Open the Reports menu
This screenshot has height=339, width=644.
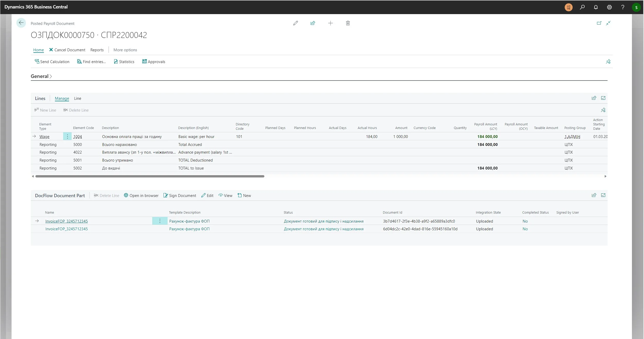click(x=97, y=50)
